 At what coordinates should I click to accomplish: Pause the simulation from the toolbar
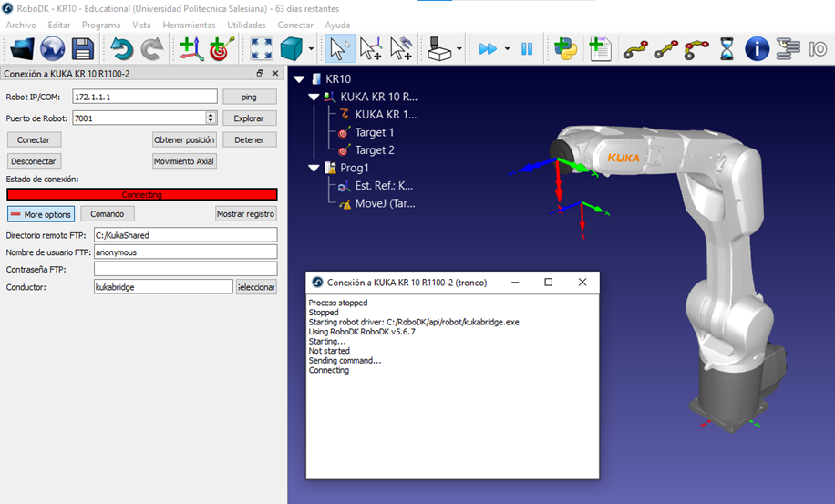pyautogui.click(x=527, y=48)
